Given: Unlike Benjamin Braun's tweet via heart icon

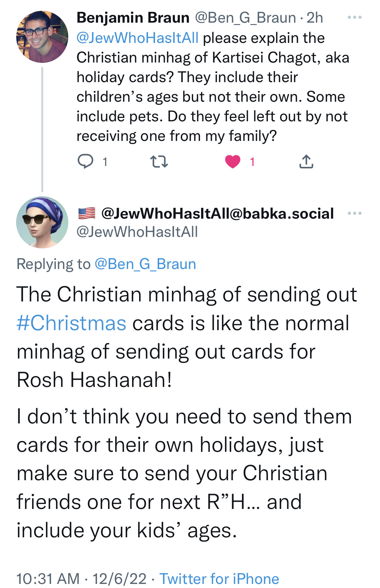Looking at the screenshot, I should click(233, 162).
